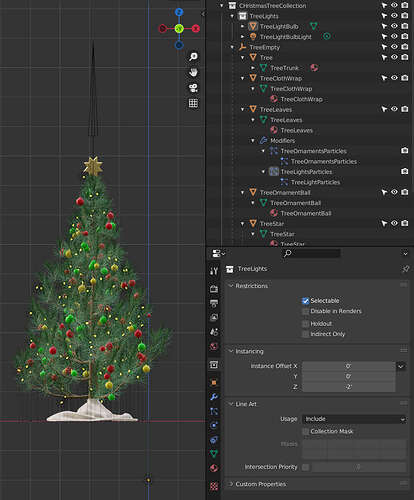414x500 pixels.
Task: Open the View Layer properties tab
Action: [214, 317]
